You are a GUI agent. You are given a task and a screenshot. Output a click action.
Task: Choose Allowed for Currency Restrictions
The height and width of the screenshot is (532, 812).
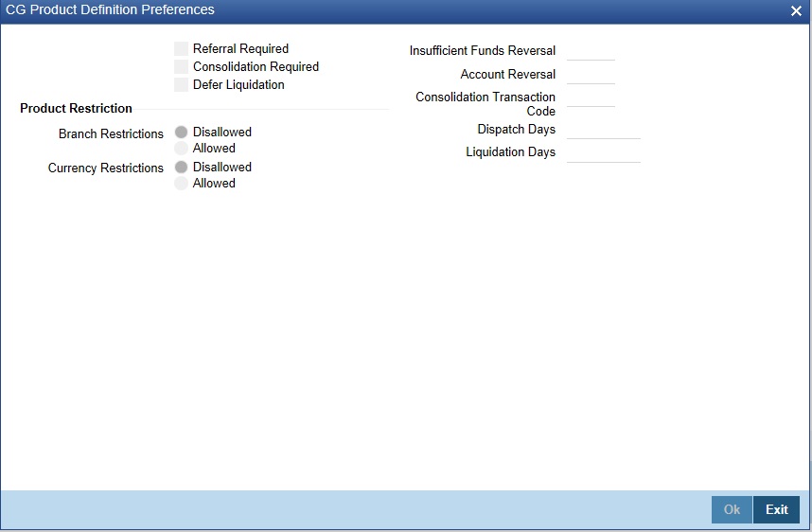182,183
